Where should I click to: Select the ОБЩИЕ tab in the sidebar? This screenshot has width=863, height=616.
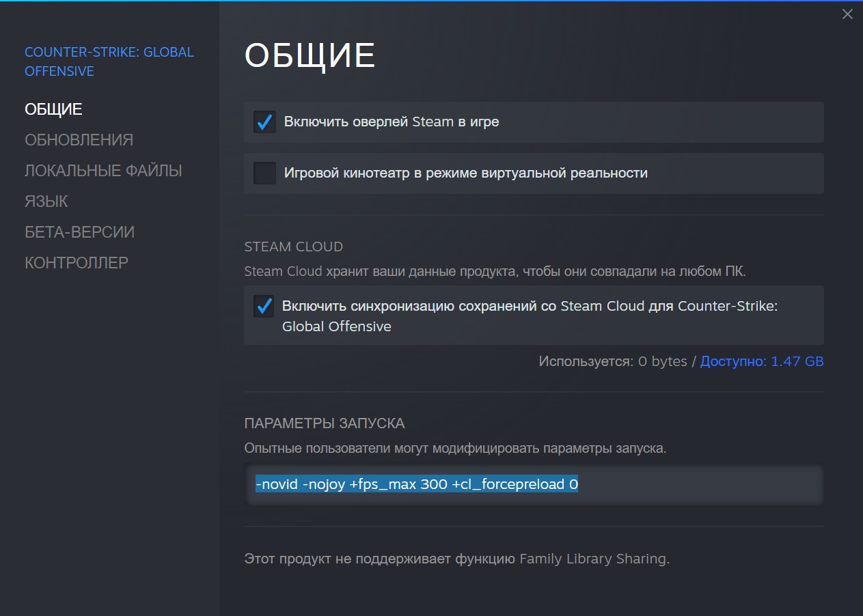(53, 109)
